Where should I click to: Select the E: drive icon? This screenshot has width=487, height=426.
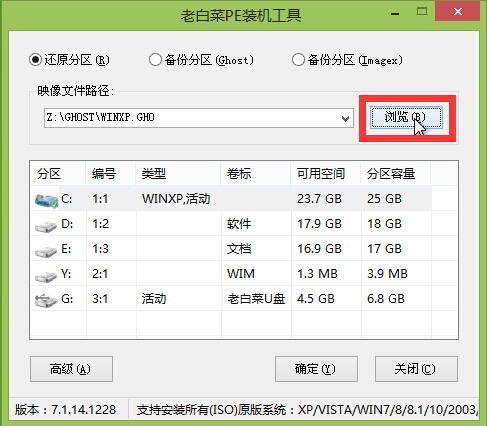[x=46, y=252]
